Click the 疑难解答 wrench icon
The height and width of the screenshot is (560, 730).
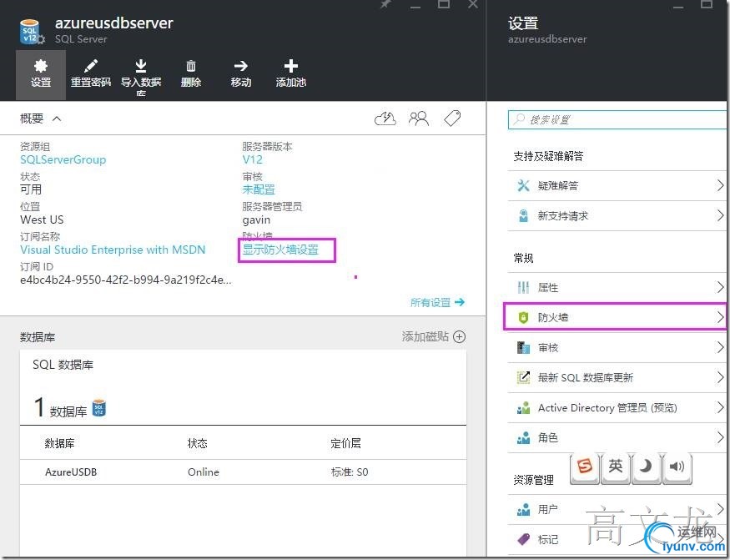click(x=523, y=185)
